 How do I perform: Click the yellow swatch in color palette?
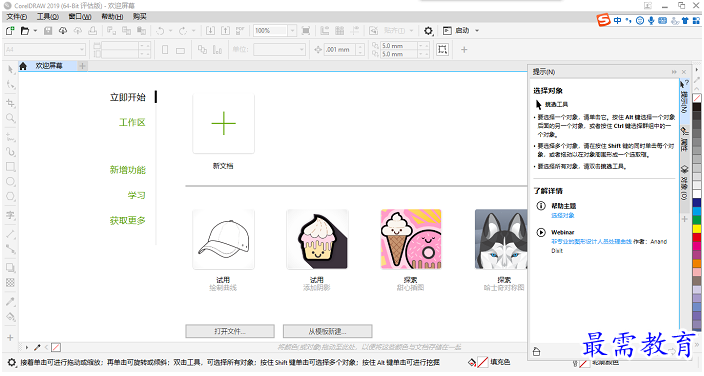click(697, 229)
